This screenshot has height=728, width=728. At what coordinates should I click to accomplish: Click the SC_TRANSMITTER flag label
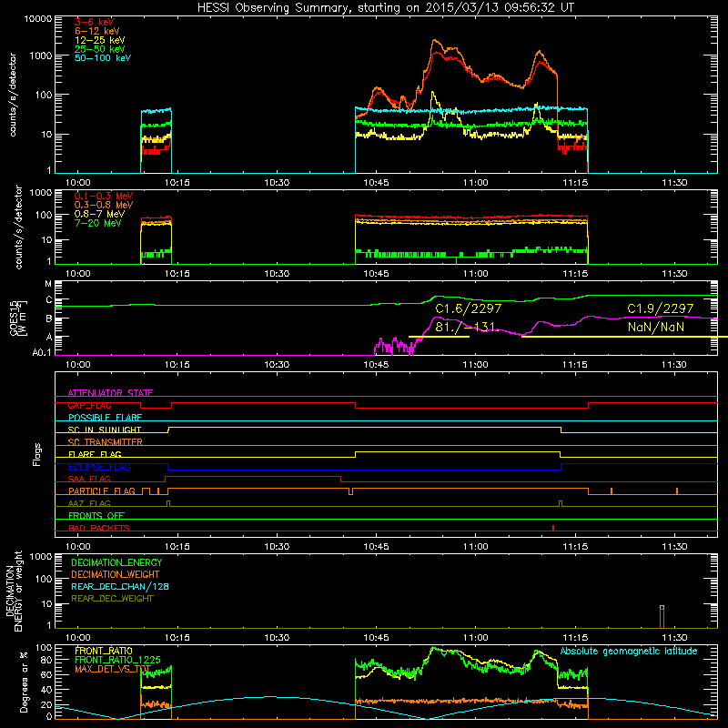[x=105, y=442]
